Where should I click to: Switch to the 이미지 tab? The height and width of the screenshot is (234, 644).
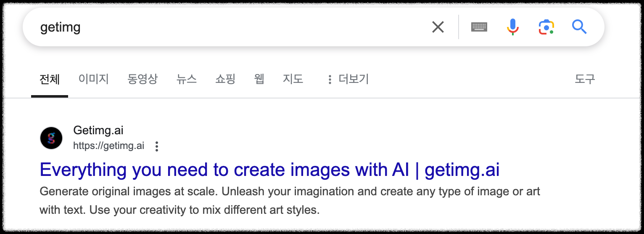(x=94, y=79)
